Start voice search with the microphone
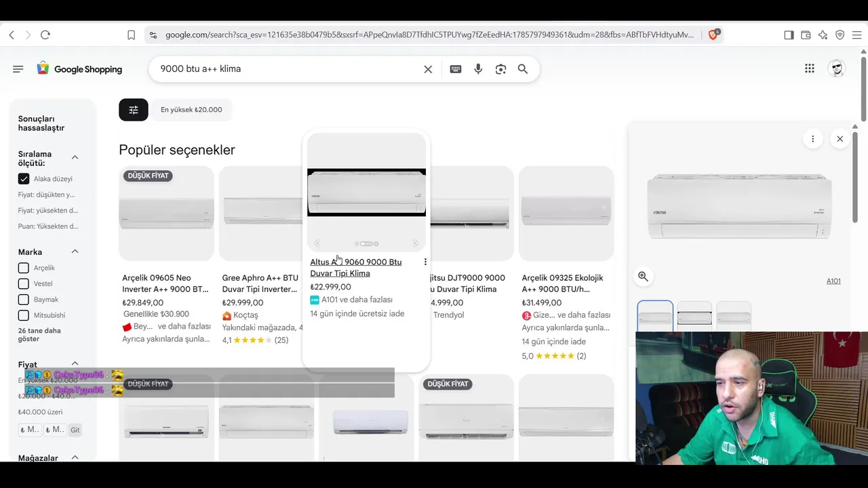 click(478, 69)
